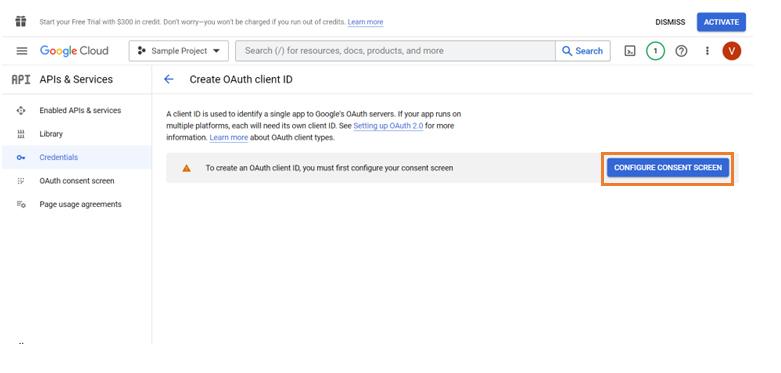The width and height of the screenshot is (781, 373).
Task: Open the three-dot more options menu
Action: 707,51
